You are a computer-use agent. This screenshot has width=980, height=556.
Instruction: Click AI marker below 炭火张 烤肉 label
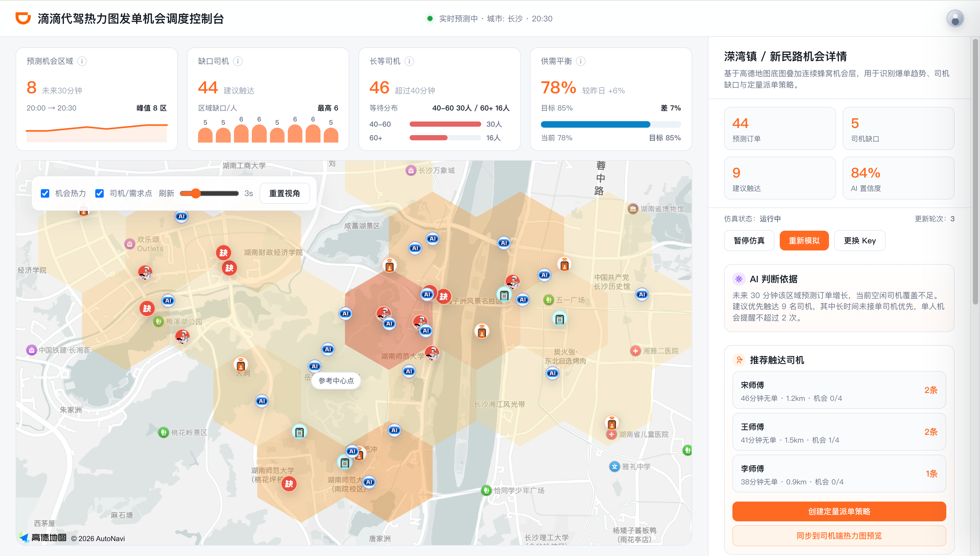[x=552, y=373]
